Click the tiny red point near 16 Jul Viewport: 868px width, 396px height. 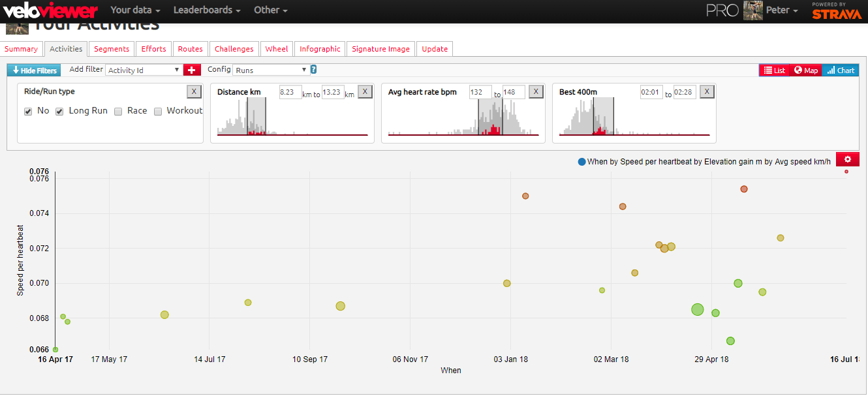pos(846,172)
